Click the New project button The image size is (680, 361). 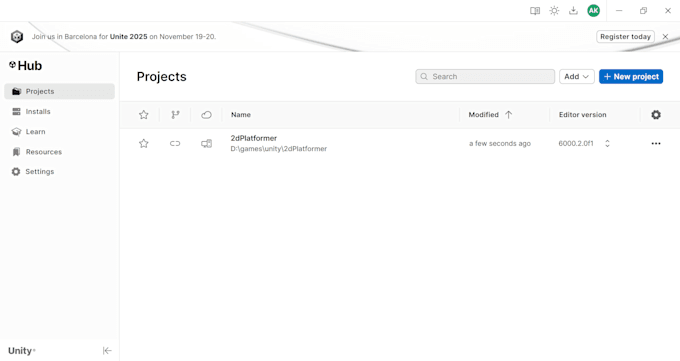click(x=631, y=76)
